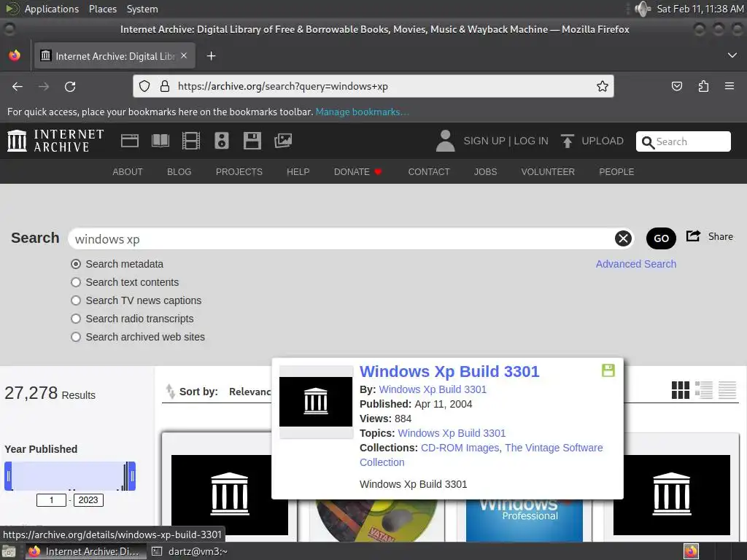Open HELP in navigation bar
Image resolution: width=747 pixels, height=560 pixels.
coord(298,172)
